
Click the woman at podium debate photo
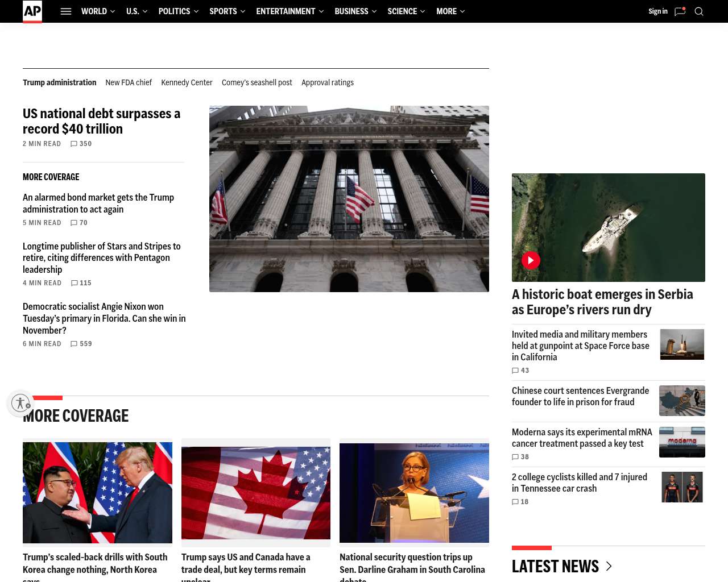tap(414, 493)
